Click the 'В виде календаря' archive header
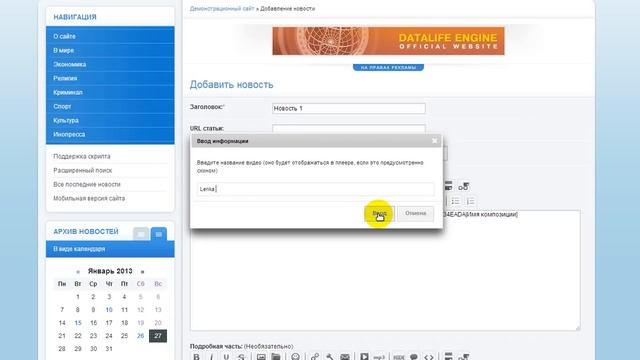Image resolution: width=640 pixels, height=360 pixels. tap(110, 249)
